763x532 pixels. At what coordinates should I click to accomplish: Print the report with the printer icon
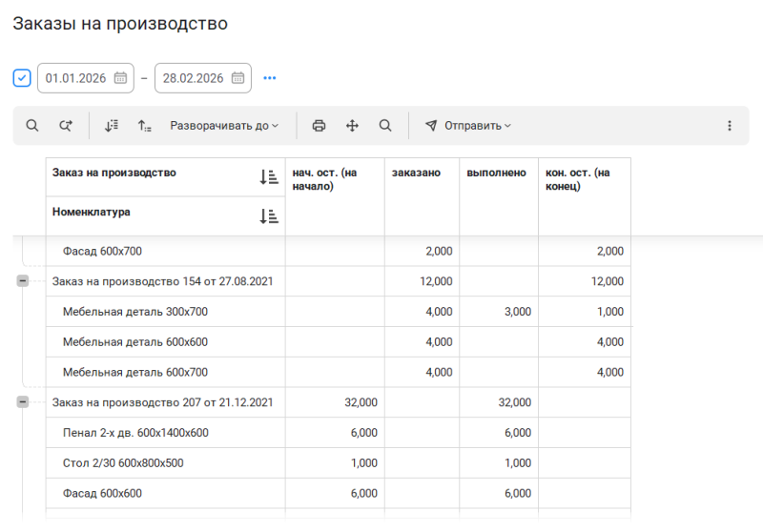point(319,126)
